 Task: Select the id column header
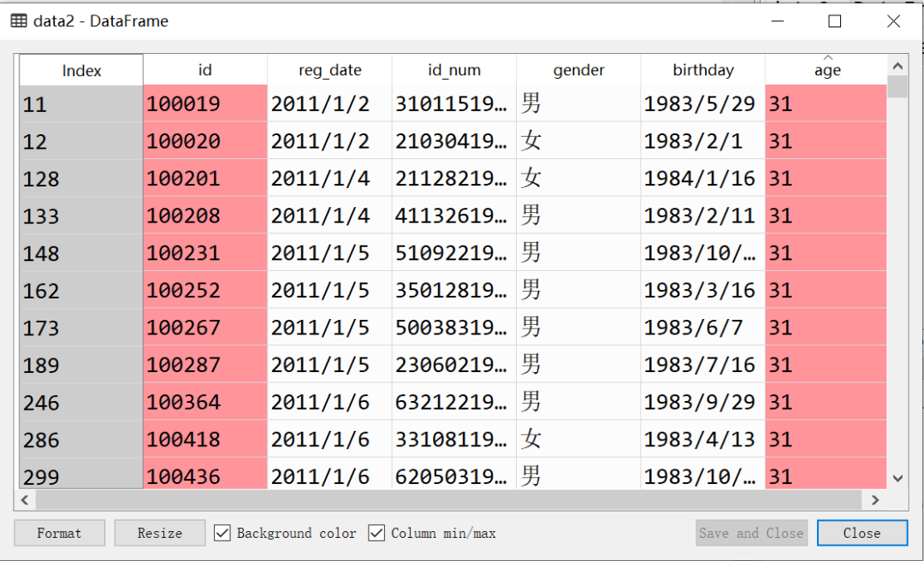[x=205, y=70]
